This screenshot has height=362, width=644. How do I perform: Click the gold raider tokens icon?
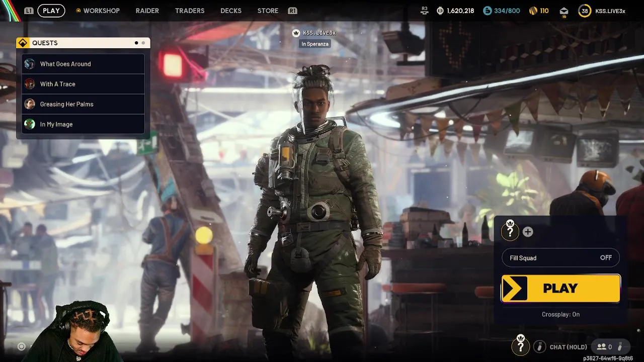533,11
